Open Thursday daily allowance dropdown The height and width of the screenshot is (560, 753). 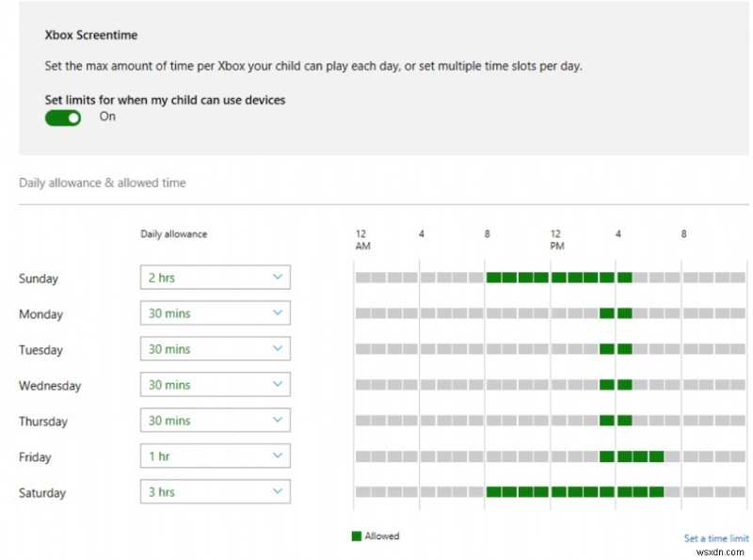click(215, 421)
